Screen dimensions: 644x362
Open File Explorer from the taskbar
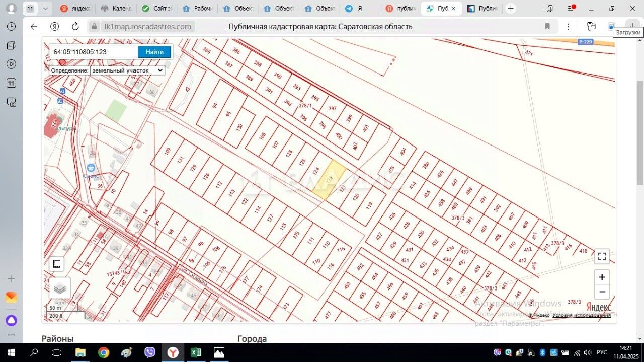tap(80, 352)
